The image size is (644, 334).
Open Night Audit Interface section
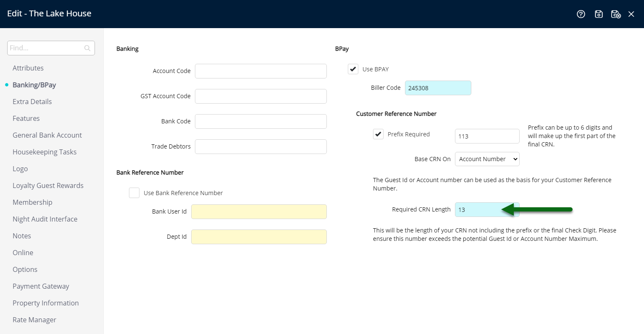click(x=45, y=219)
